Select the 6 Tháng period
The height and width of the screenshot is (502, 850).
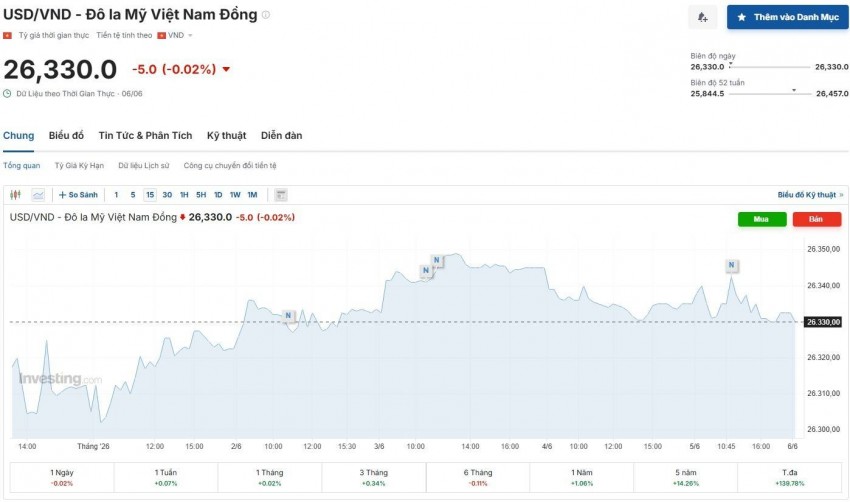[478, 477]
